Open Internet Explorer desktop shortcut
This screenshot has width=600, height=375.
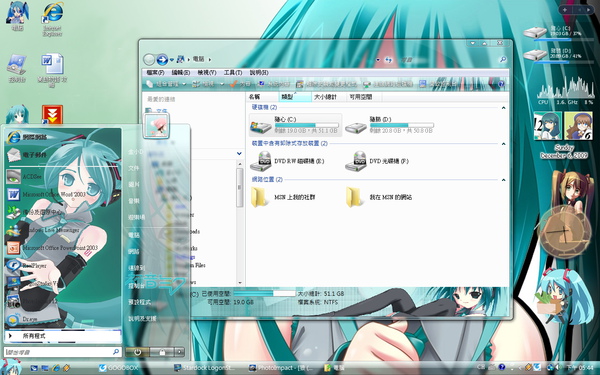53,19
